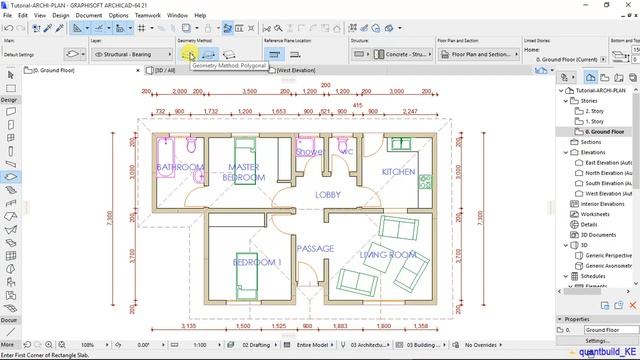
Task: Select the Curtain Wall tool
Action: click(11, 256)
